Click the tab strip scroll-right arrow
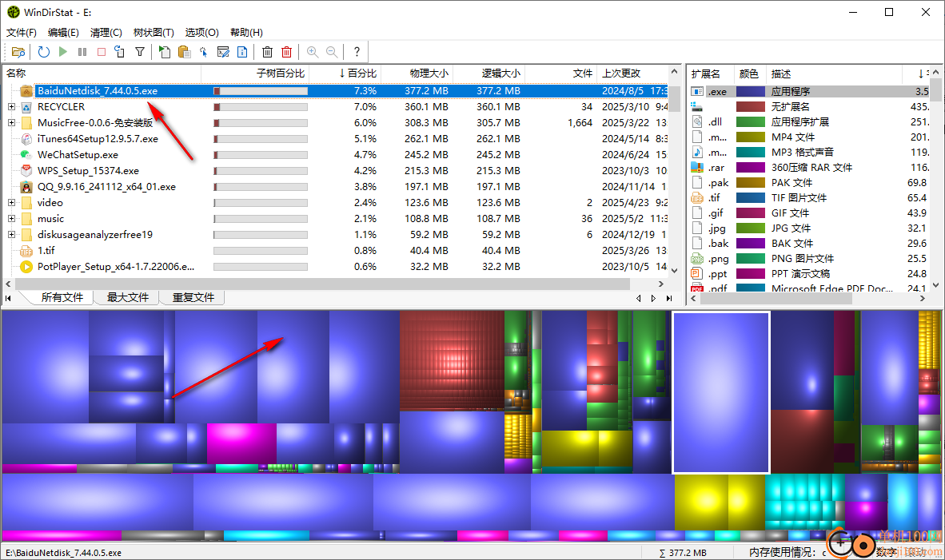The image size is (945, 560). coord(653,298)
